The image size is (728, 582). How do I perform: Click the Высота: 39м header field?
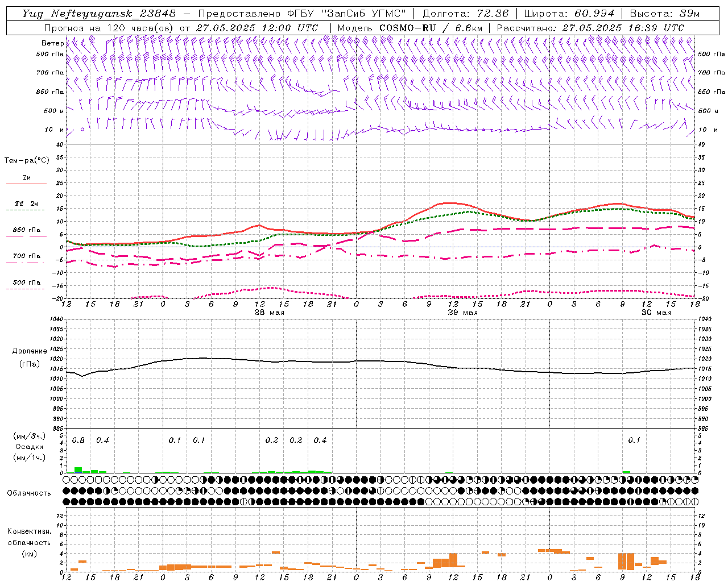click(664, 14)
